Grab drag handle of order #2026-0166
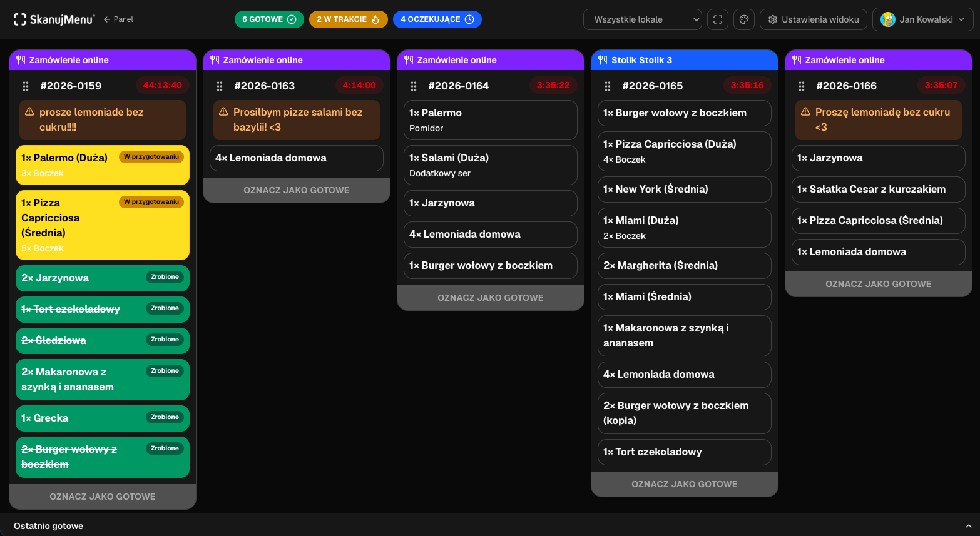 point(802,86)
